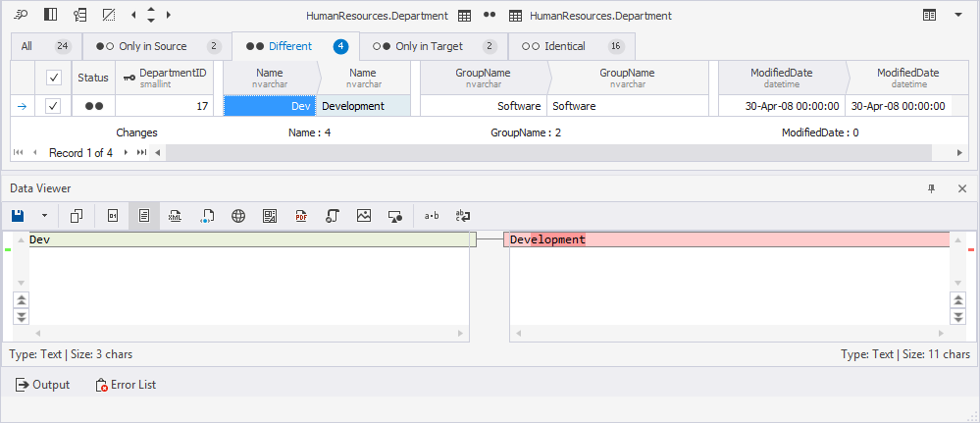Toggle the show whitespace a·b icon

[x=432, y=215]
